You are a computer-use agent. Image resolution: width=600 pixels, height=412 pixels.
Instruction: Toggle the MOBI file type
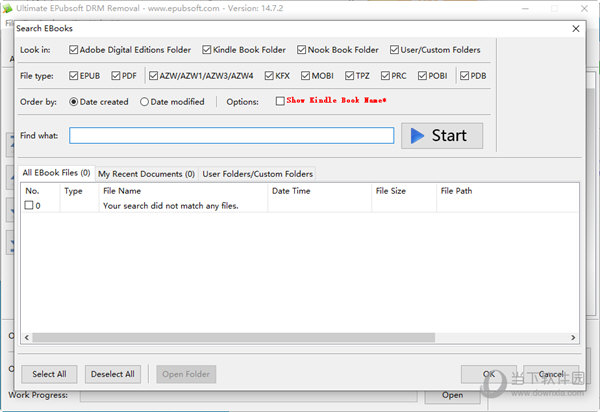[x=305, y=76]
